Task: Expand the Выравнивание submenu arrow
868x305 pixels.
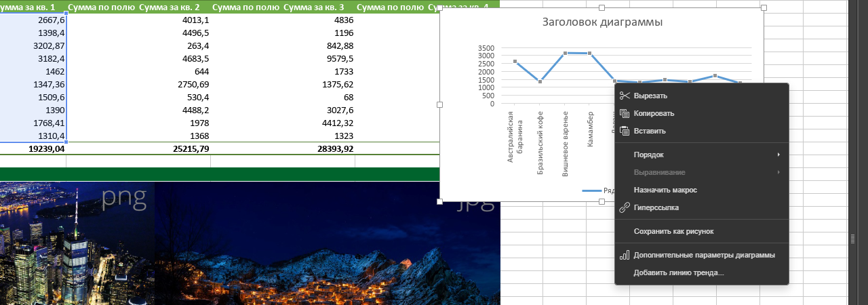Action: pos(778,172)
